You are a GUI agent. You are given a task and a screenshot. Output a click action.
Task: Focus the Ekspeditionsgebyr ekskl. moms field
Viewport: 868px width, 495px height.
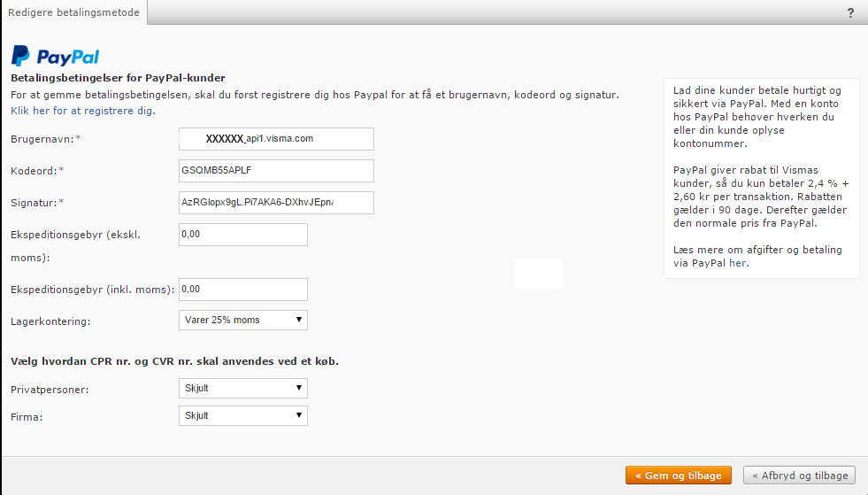(x=243, y=235)
